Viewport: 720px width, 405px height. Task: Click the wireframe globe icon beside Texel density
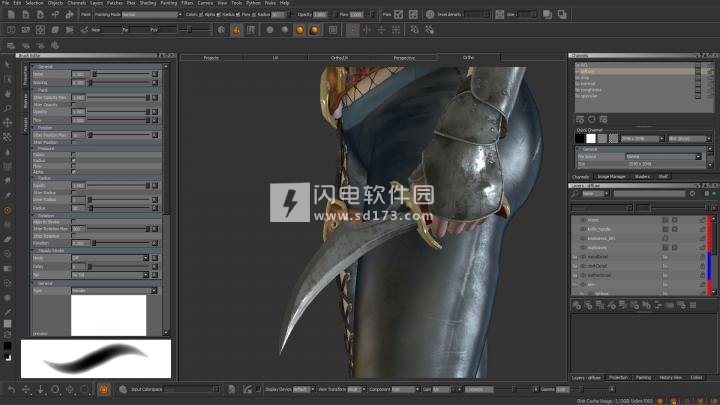click(430, 15)
